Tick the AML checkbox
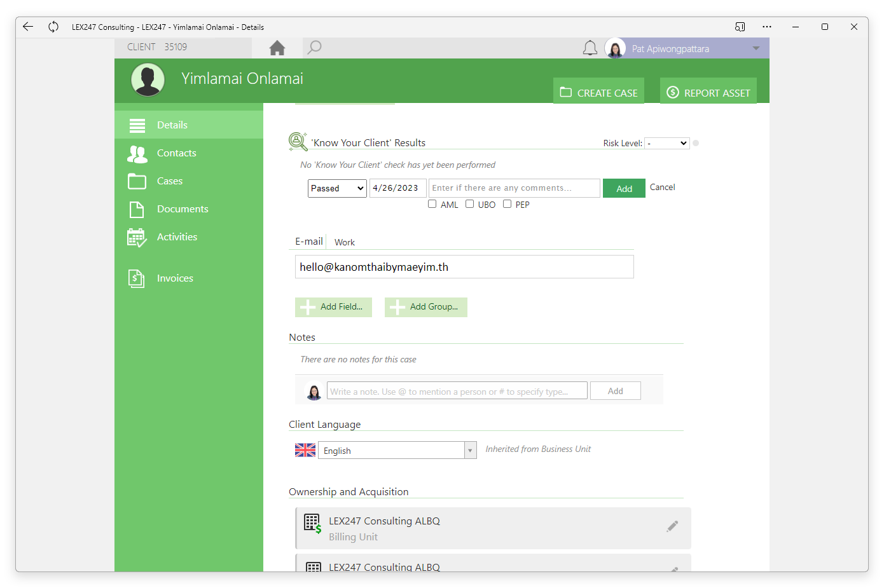The image size is (884, 588). [x=432, y=204]
